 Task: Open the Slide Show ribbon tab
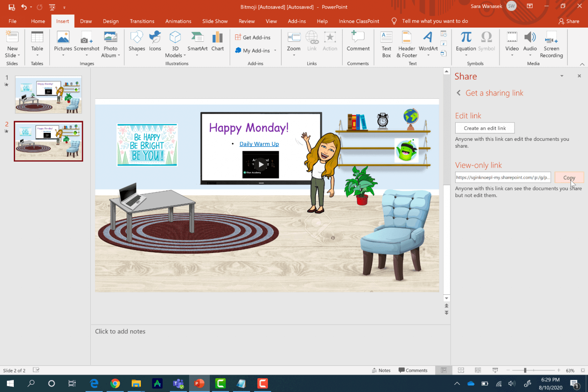point(215,21)
